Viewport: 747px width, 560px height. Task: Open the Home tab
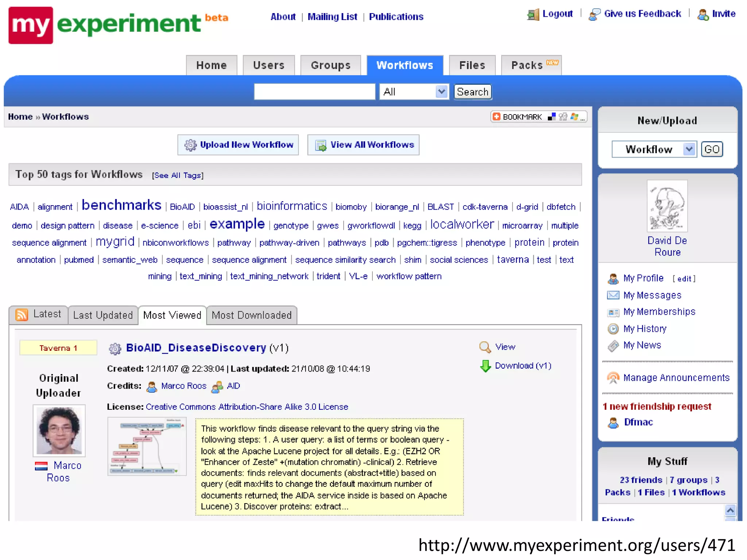coord(212,65)
